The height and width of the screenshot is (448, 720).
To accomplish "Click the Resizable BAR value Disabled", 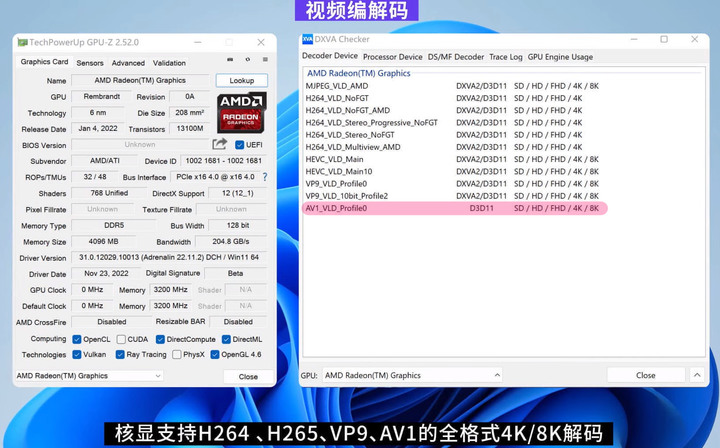I will pos(238,322).
